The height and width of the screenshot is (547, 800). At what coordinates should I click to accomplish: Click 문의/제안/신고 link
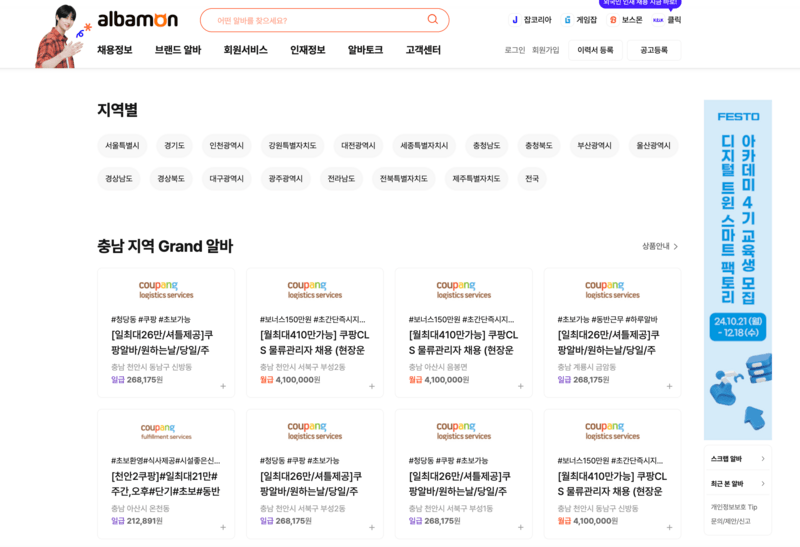click(x=730, y=521)
